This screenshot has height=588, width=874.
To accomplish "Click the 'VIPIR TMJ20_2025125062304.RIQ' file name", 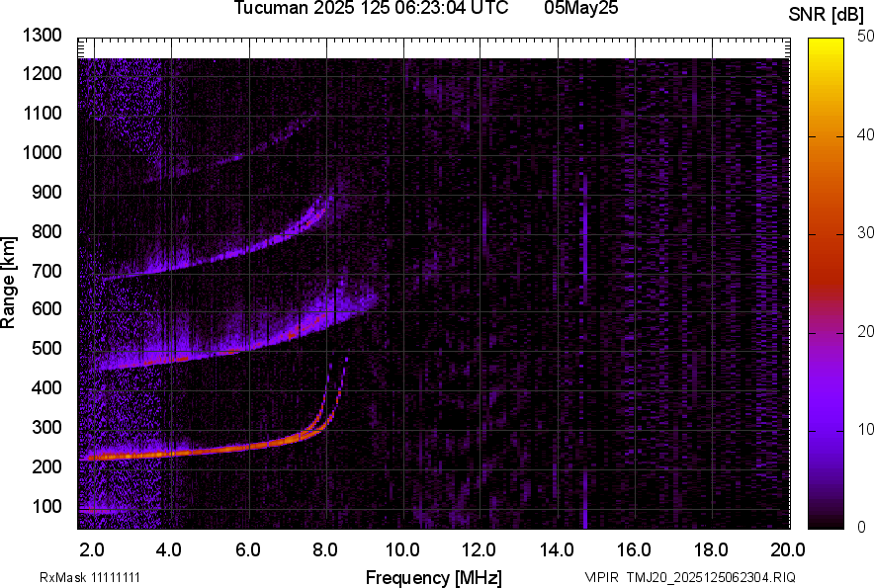I will point(690,577).
